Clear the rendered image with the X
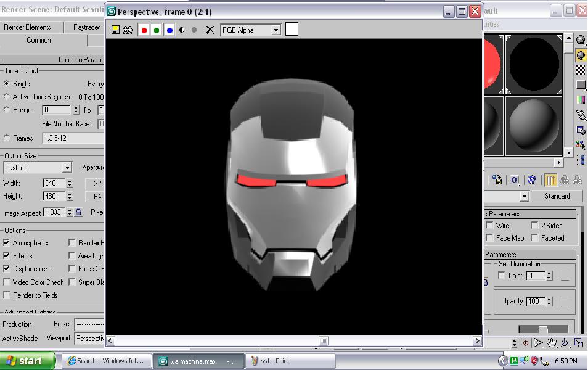The image size is (588, 370). (x=210, y=30)
